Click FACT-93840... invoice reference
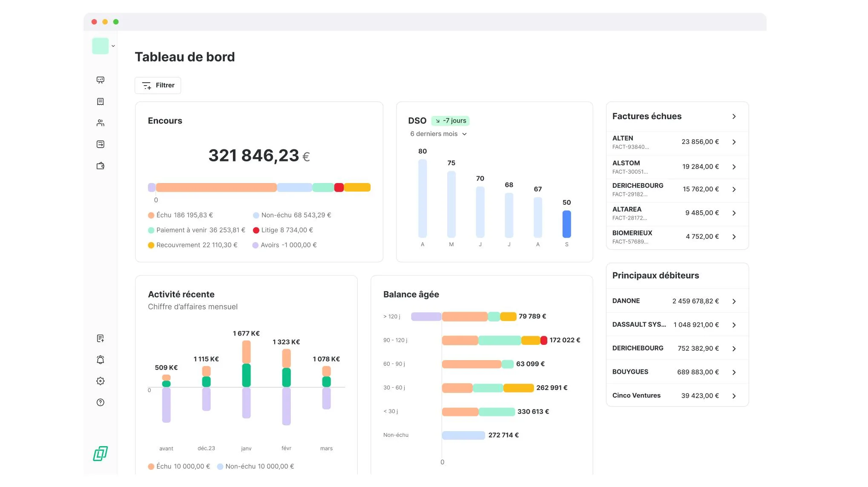This screenshot has height=487, width=868. pos(631,147)
